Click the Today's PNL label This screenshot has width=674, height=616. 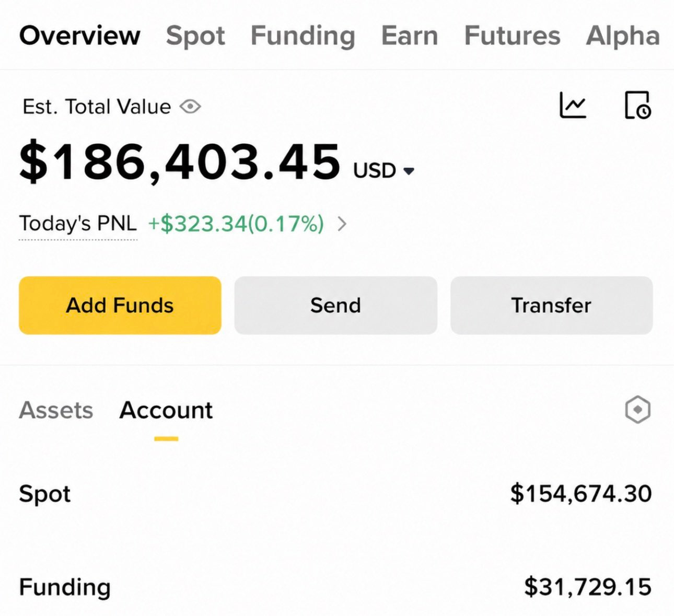78,224
